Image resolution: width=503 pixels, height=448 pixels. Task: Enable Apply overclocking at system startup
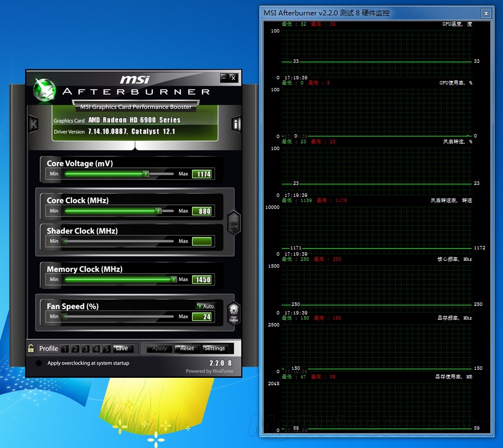coord(39,363)
